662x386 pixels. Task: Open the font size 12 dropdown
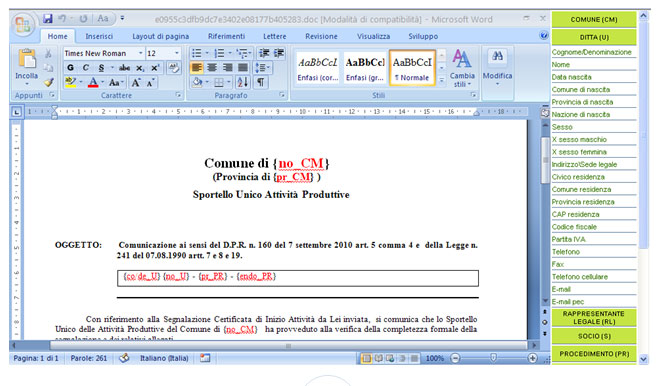163,53
